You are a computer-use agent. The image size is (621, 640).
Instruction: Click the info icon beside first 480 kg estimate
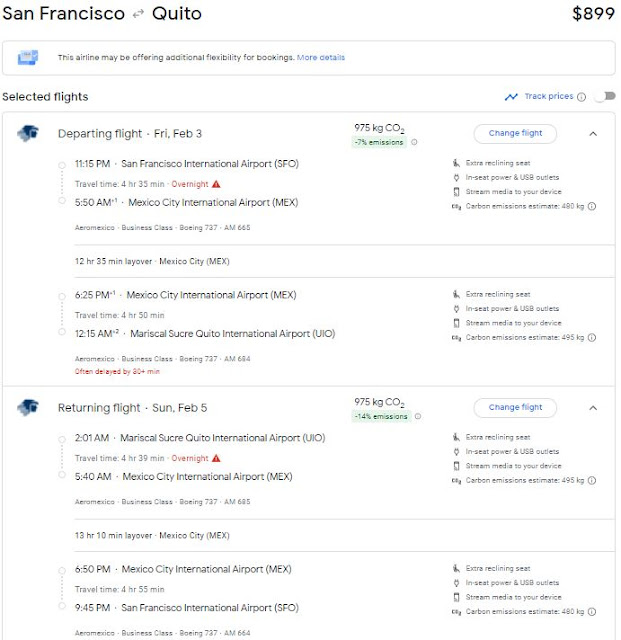[x=591, y=207]
